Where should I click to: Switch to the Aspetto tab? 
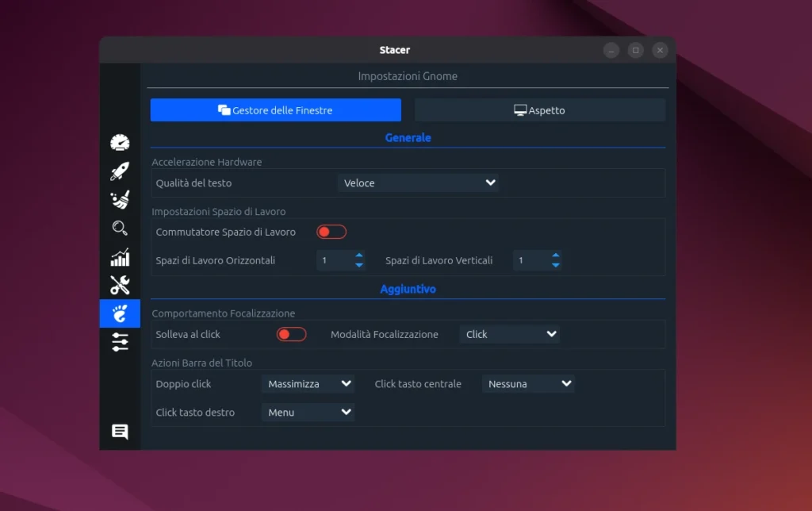(539, 109)
